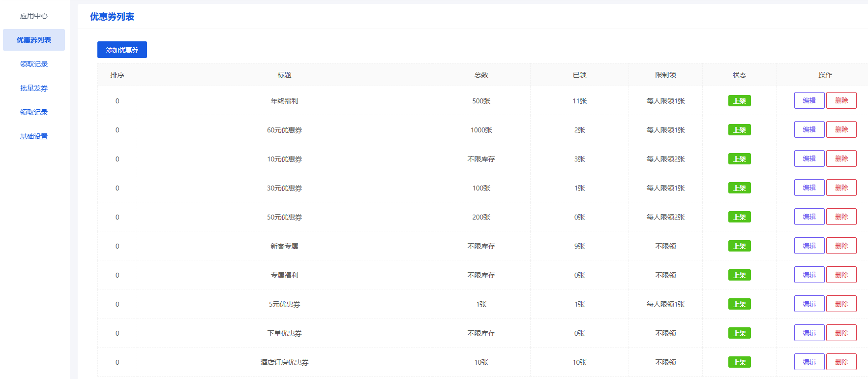Click the 排序 column header
The width and height of the screenshot is (868, 379).
117,75
